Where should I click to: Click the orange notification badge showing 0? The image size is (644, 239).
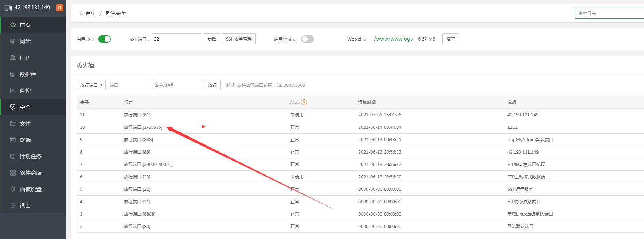[x=59, y=8]
